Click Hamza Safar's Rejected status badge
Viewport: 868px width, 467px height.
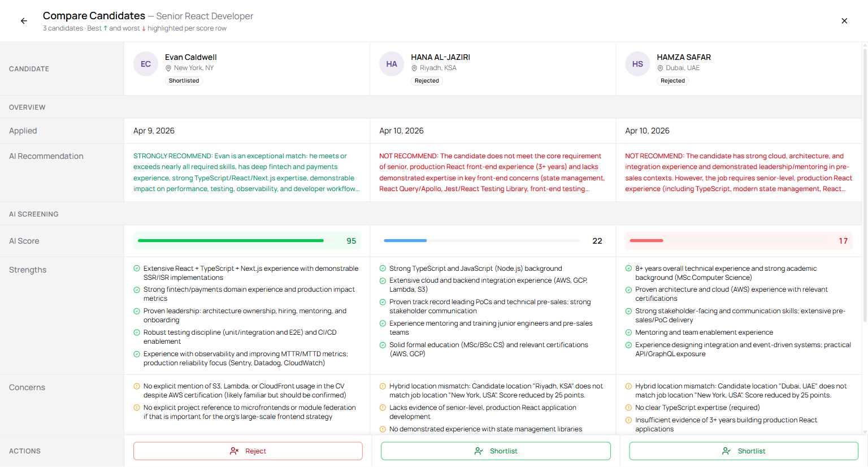pyautogui.click(x=672, y=81)
